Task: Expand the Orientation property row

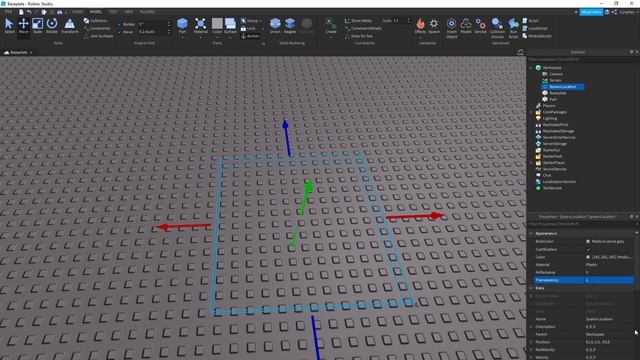Action: point(531,327)
